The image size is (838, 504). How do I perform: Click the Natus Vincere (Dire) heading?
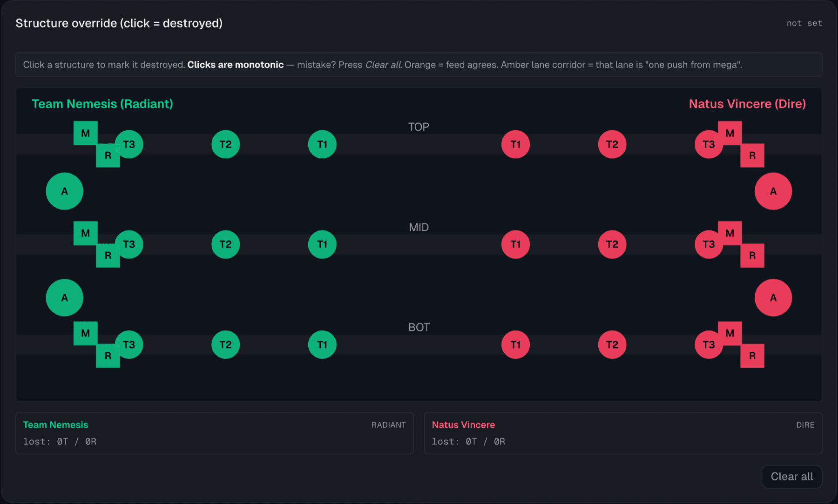[747, 104]
